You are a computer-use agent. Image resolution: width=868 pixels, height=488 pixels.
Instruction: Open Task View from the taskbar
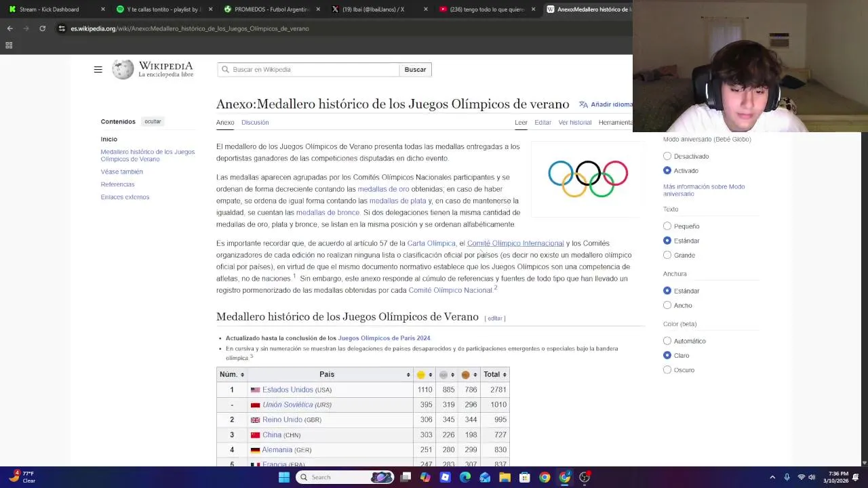pos(406,477)
